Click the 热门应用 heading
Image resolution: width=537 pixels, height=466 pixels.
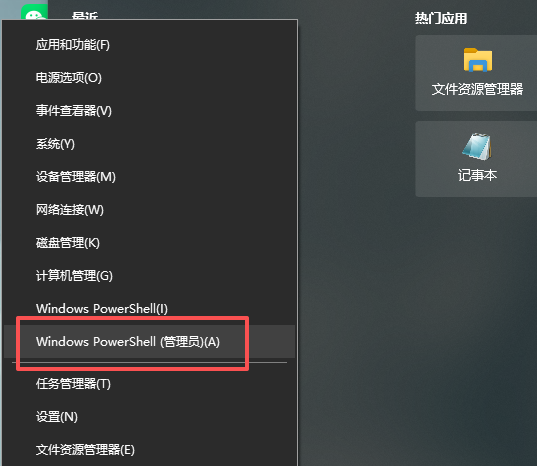(441, 18)
